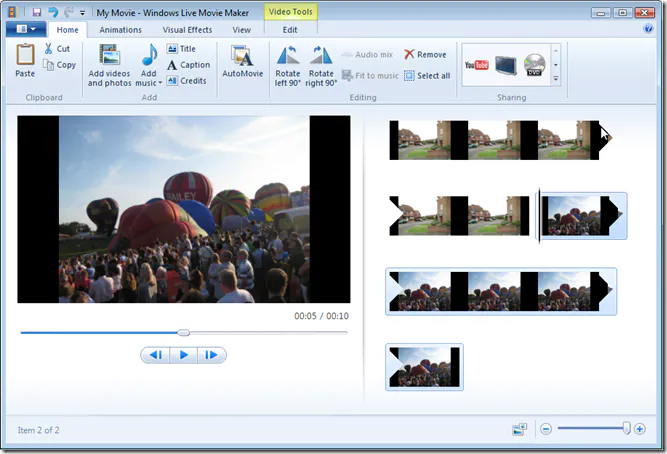The height and width of the screenshot is (454, 667).
Task: Insert Credits at the end
Action: [x=187, y=80]
